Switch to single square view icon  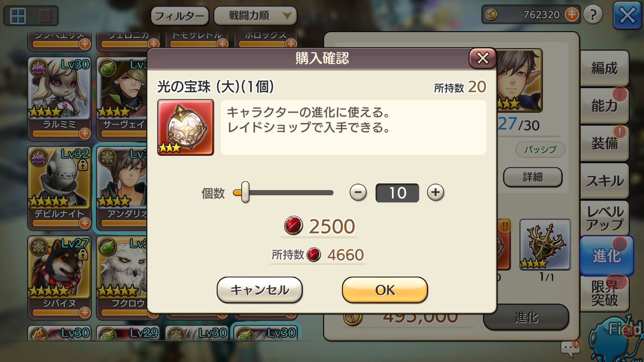pos(46,16)
